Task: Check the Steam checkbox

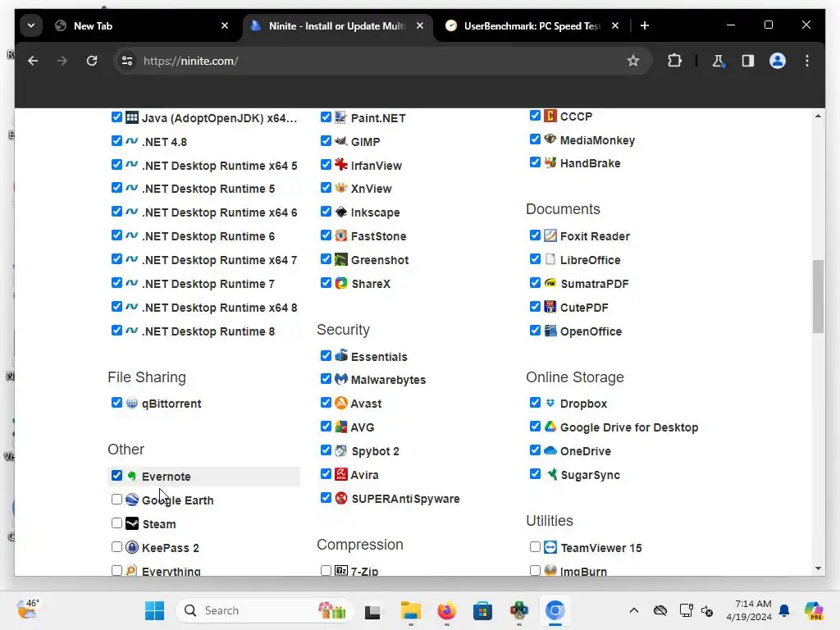Action: [116, 523]
